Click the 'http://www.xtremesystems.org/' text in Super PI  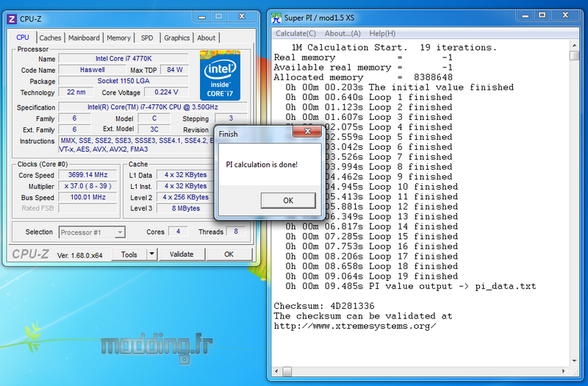point(355,326)
